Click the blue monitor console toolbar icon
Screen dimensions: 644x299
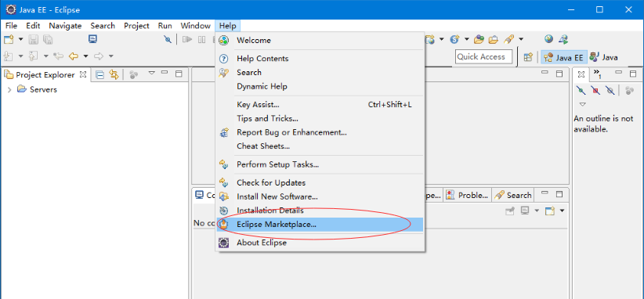92,39
